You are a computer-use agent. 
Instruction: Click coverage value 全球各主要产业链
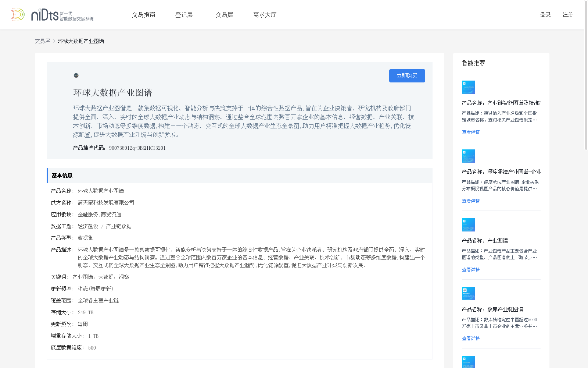point(98,301)
